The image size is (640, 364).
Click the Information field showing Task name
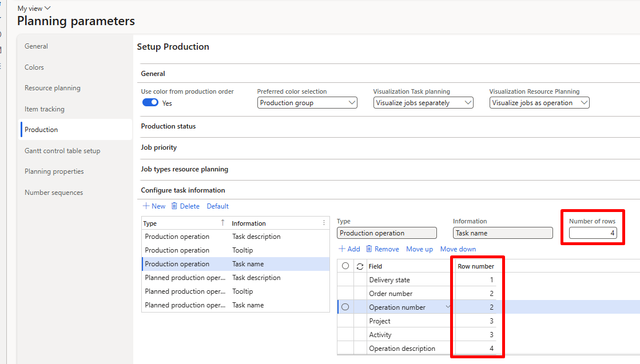pos(503,233)
